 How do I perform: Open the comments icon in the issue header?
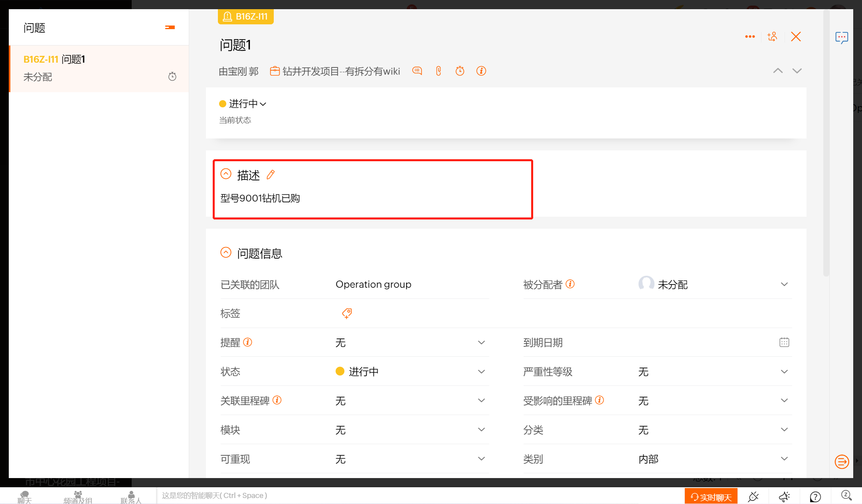(417, 71)
